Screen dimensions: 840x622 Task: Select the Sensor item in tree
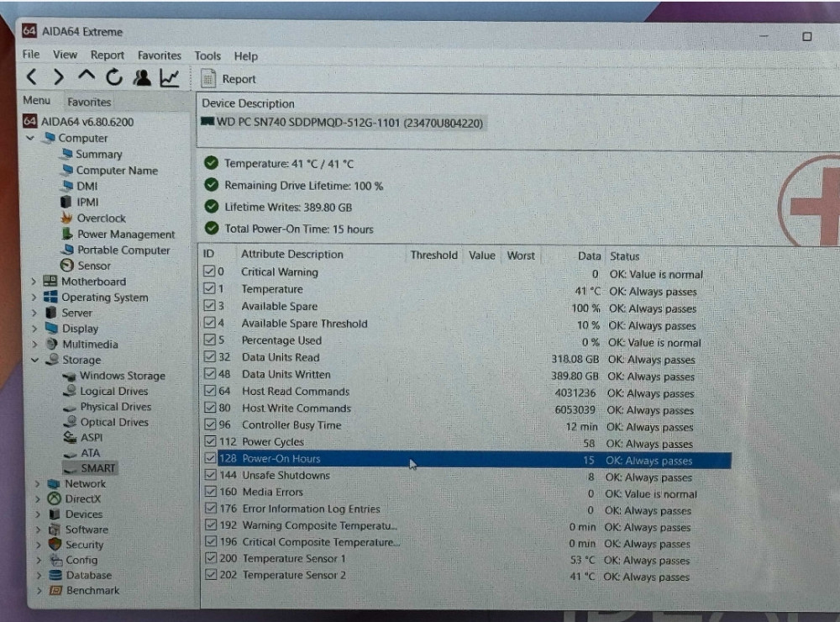point(93,266)
